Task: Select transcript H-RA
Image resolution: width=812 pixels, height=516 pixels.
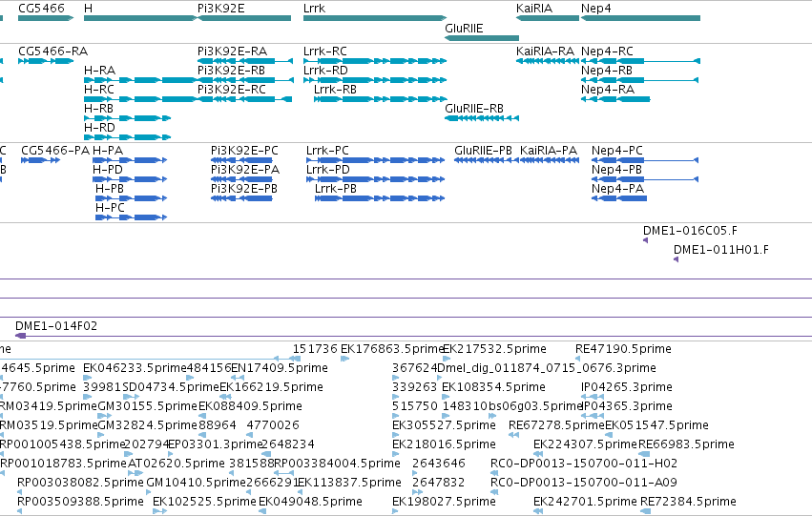Action: point(140,80)
